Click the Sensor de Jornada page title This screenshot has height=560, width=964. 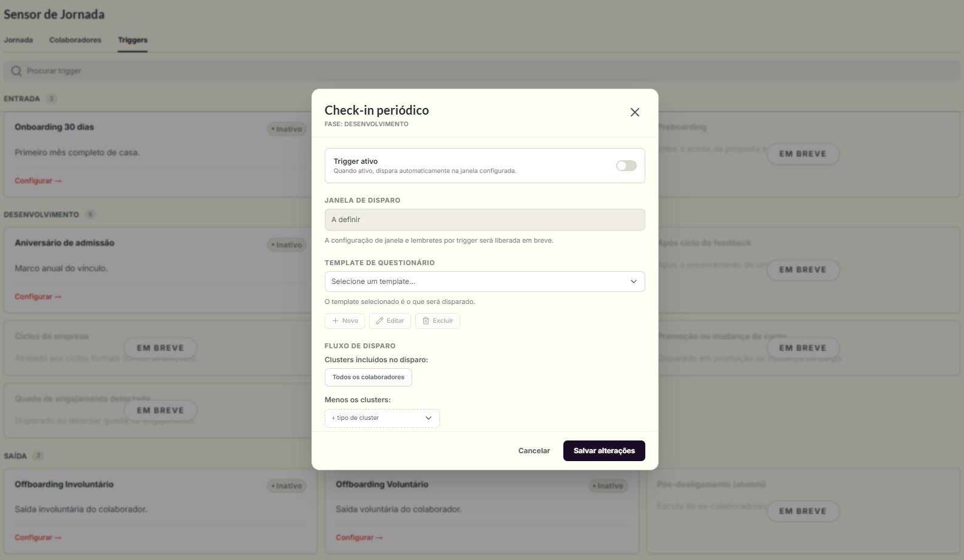(x=54, y=15)
